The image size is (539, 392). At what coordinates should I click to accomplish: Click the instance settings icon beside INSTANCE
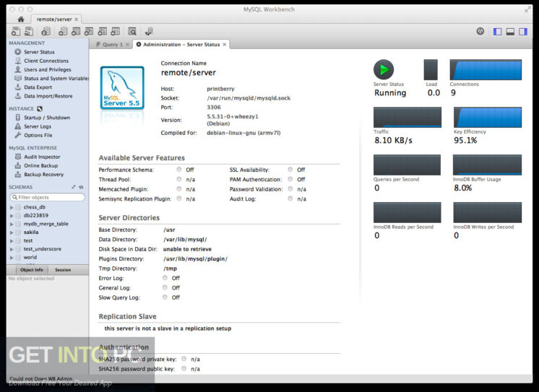point(40,108)
